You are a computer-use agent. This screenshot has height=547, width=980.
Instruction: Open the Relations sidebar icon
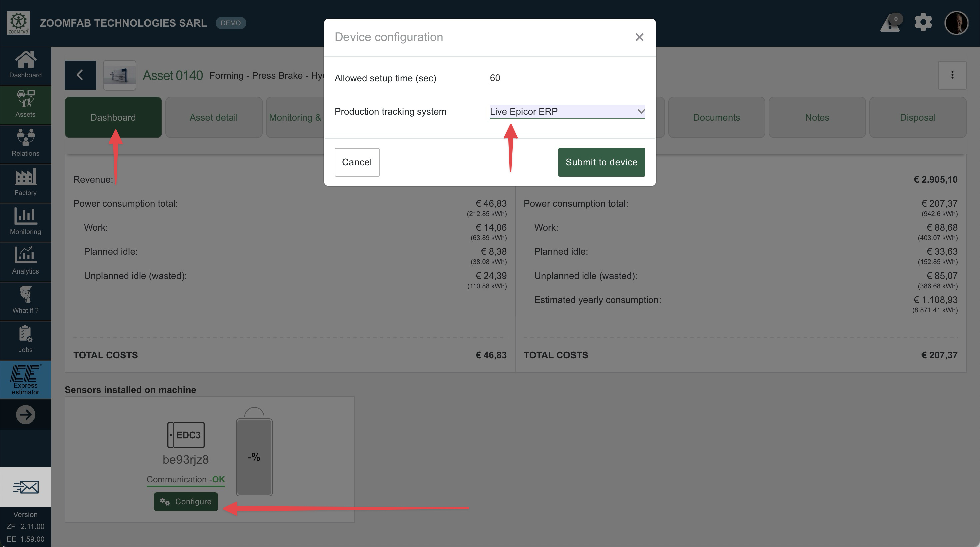click(25, 143)
